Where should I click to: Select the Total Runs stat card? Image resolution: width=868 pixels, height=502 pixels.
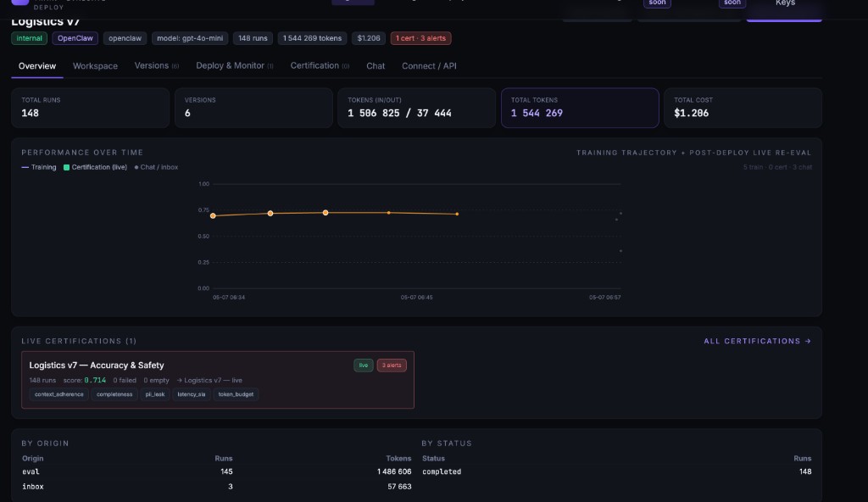pyautogui.click(x=90, y=108)
